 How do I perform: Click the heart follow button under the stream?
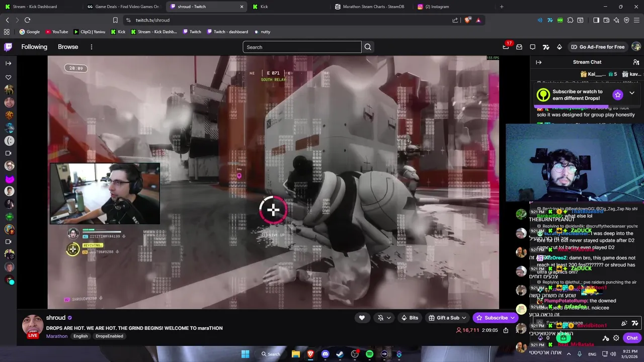coord(362,318)
